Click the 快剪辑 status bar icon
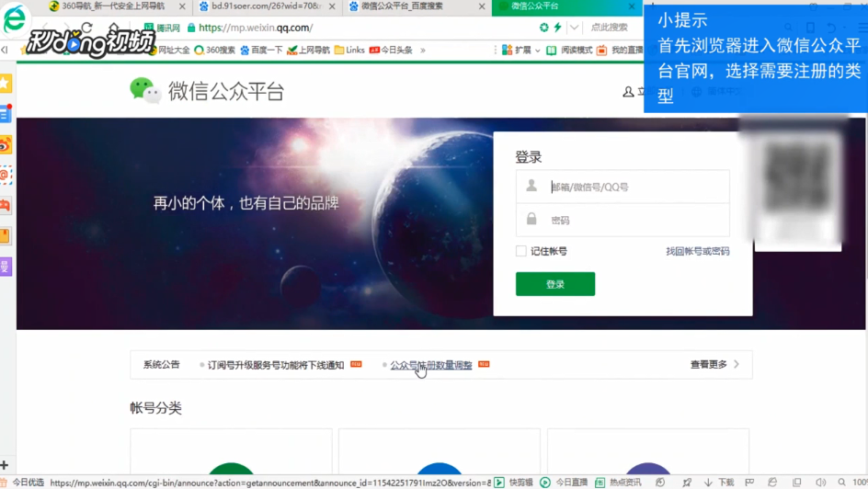 click(x=498, y=483)
